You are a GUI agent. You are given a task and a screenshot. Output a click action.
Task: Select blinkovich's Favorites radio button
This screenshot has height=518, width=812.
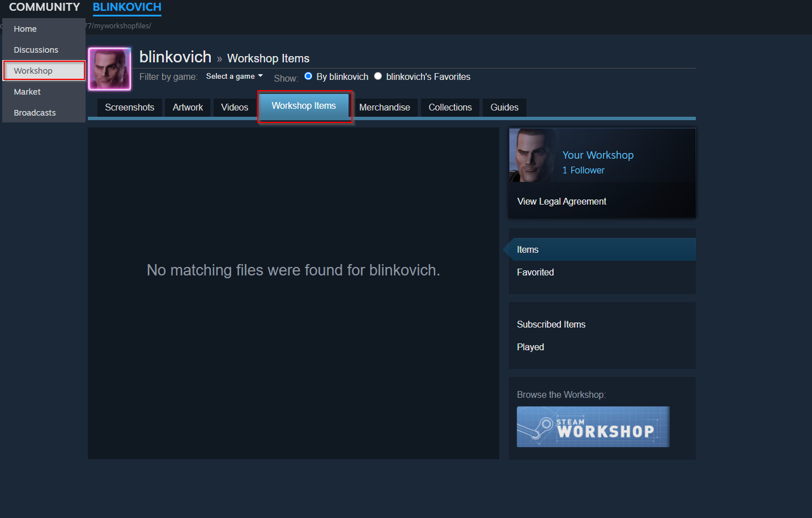pyautogui.click(x=378, y=76)
